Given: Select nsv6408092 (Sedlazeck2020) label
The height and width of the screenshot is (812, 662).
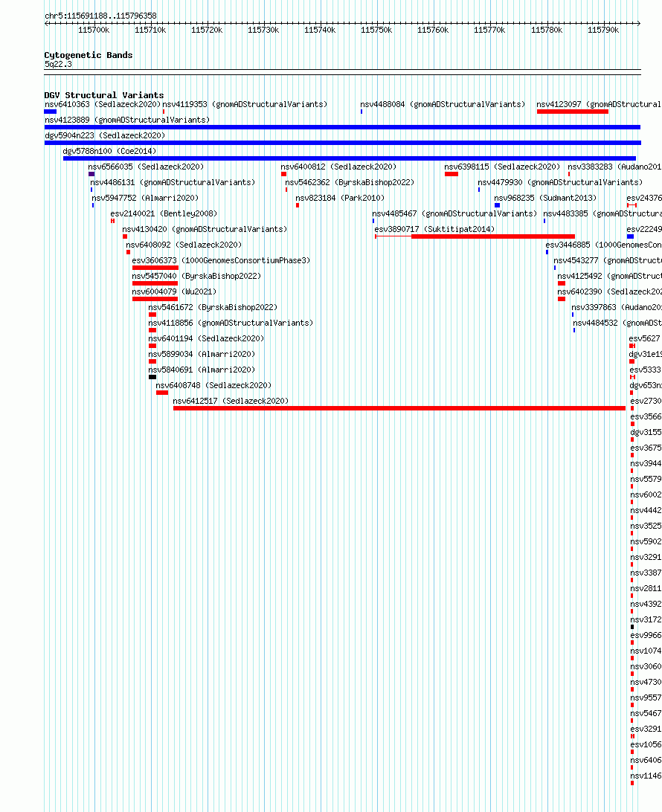Looking at the screenshot, I should click(x=184, y=245).
